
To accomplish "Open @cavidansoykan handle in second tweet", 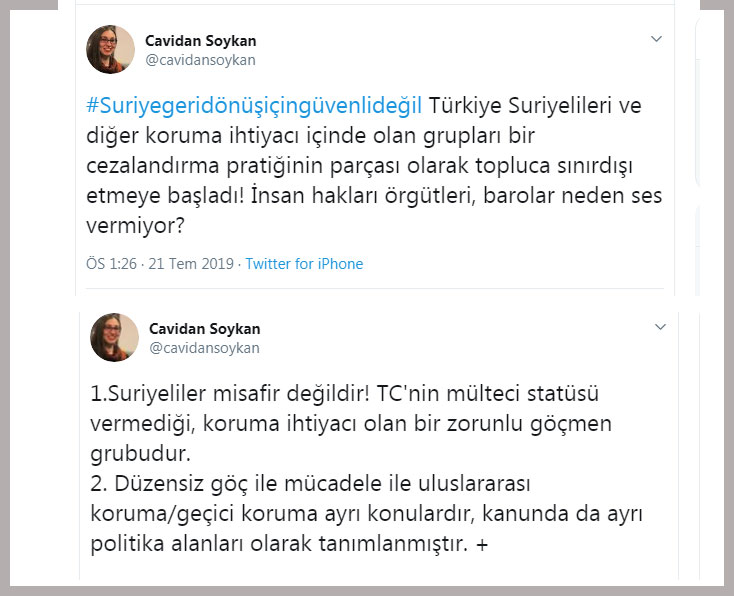I will coord(203,348).
